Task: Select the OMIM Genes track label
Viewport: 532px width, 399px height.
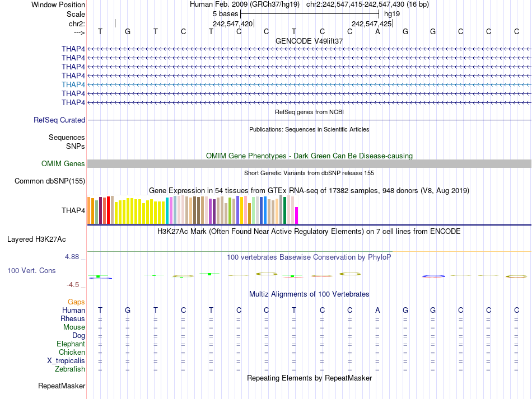Action: click(x=63, y=164)
